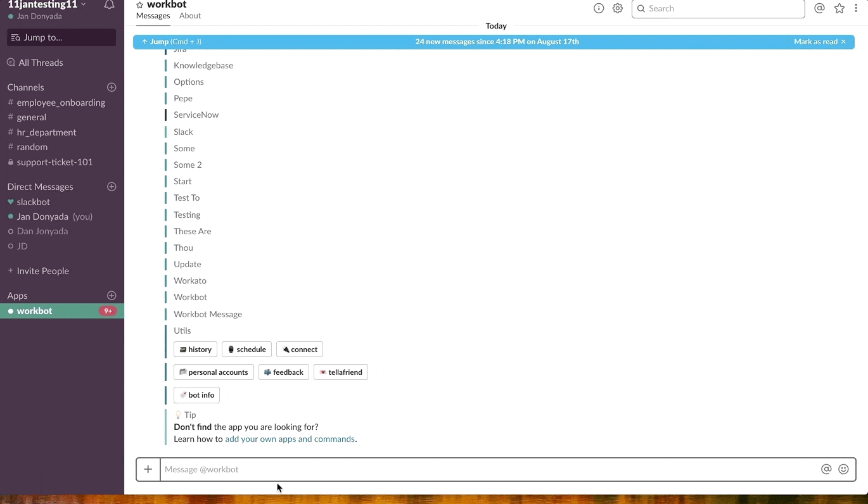The height and width of the screenshot is (504, 868).
Task: Open the support-ticket-101 private channel
Action: 54,162
